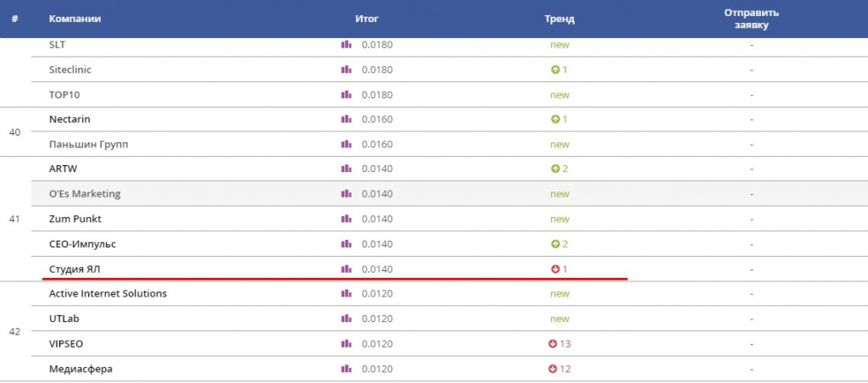Sort by the Итог column header
The image size is (868, 383).
coord(367,19)
